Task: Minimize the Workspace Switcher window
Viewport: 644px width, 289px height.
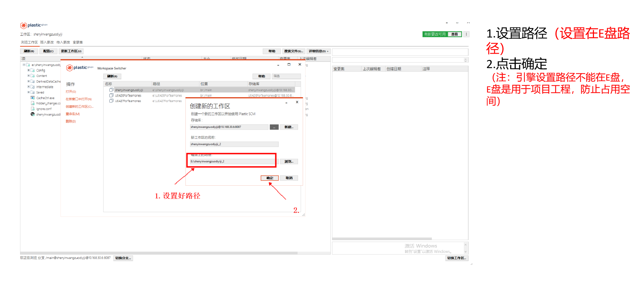Action: 278,65
